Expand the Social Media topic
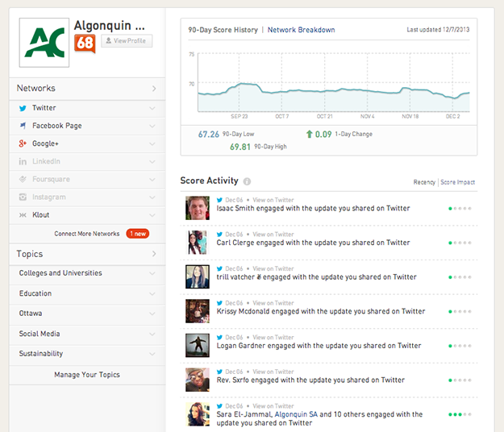The width and height of the screenshot is (504, 432). (152, 334)
